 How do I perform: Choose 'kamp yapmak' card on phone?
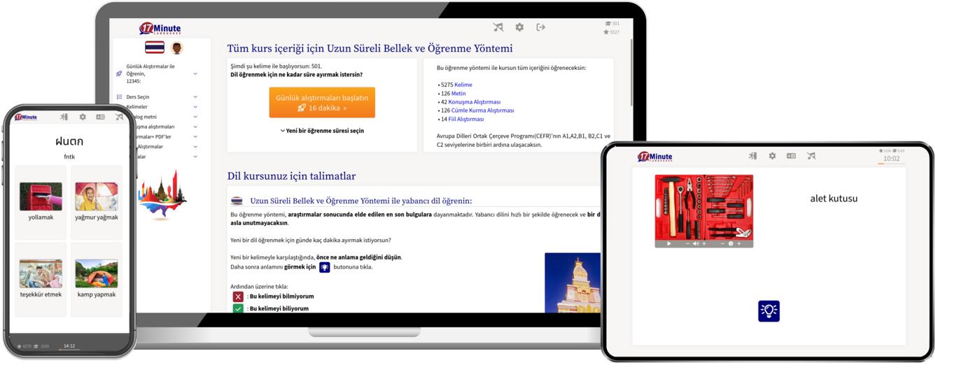point(97,279)
